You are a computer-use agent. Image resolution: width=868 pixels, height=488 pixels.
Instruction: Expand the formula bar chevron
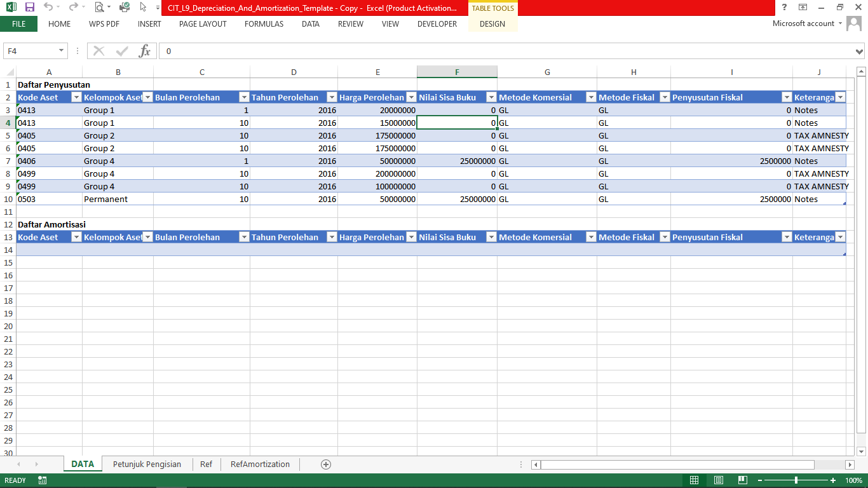[860, 51]
